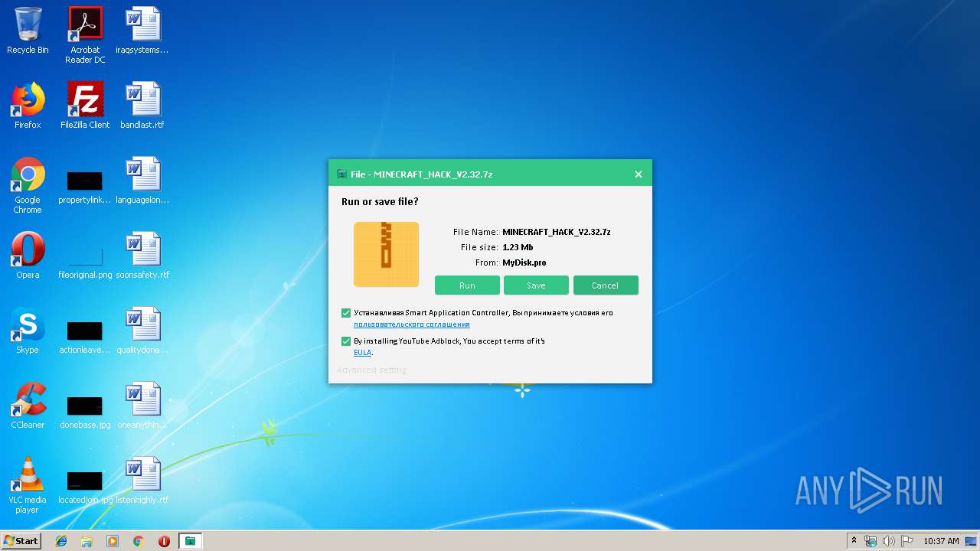Select the actionleave file icon

click(x=85, y=337)
